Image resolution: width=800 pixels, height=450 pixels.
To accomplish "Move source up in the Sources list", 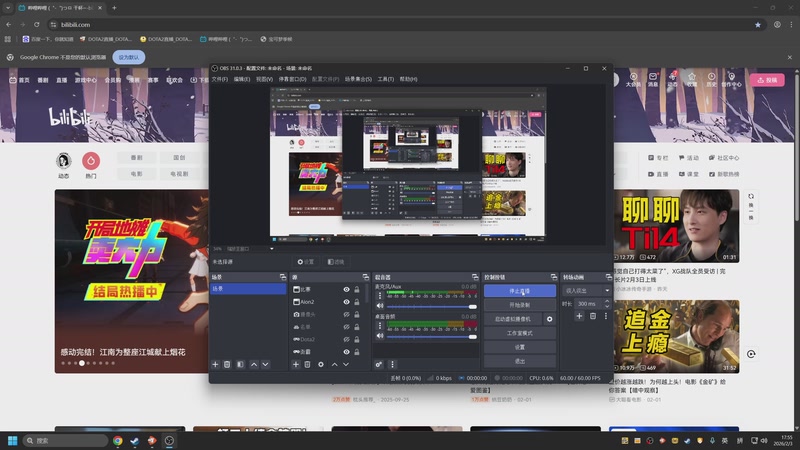I will (x=334, y=364).
